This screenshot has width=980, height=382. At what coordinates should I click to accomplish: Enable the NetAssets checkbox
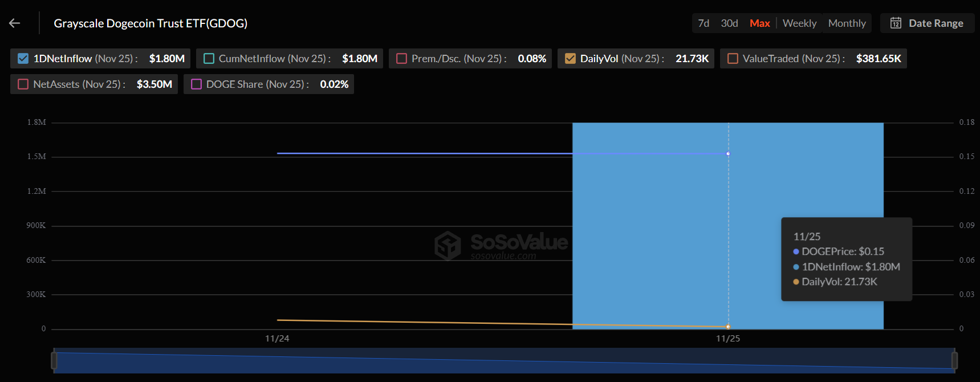pos(23,84)
